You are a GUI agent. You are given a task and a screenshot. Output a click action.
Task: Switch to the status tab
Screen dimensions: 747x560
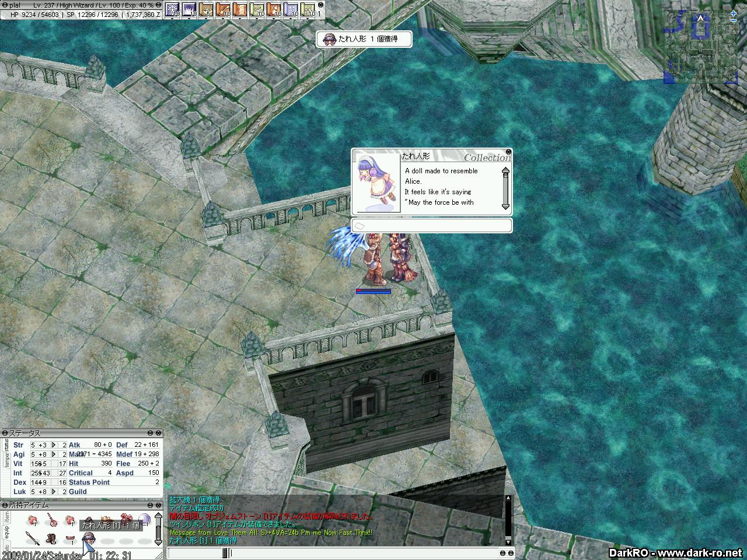[6, 446]
